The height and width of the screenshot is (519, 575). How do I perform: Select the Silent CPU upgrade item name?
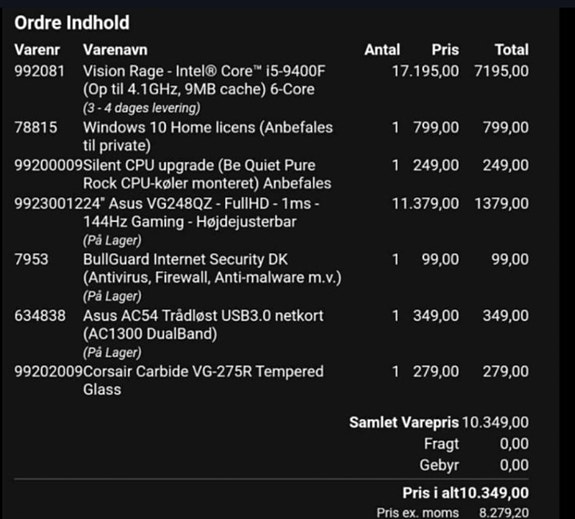(207, 174)
